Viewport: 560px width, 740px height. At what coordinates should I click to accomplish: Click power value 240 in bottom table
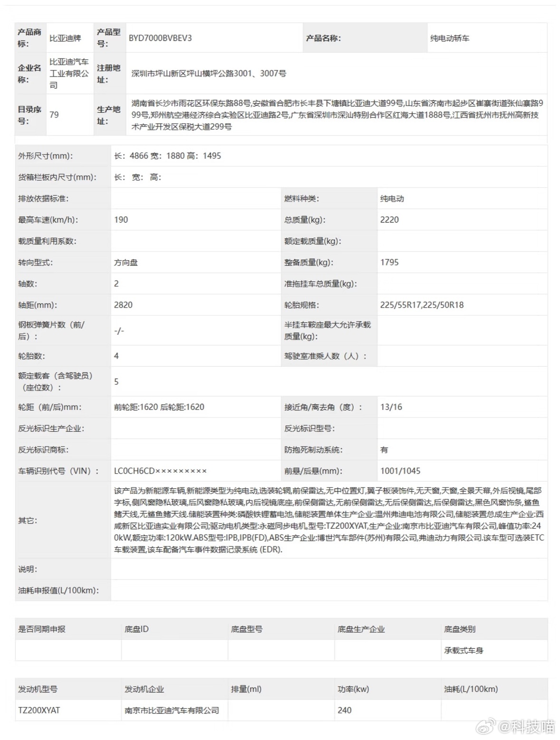tap(345, 711)
